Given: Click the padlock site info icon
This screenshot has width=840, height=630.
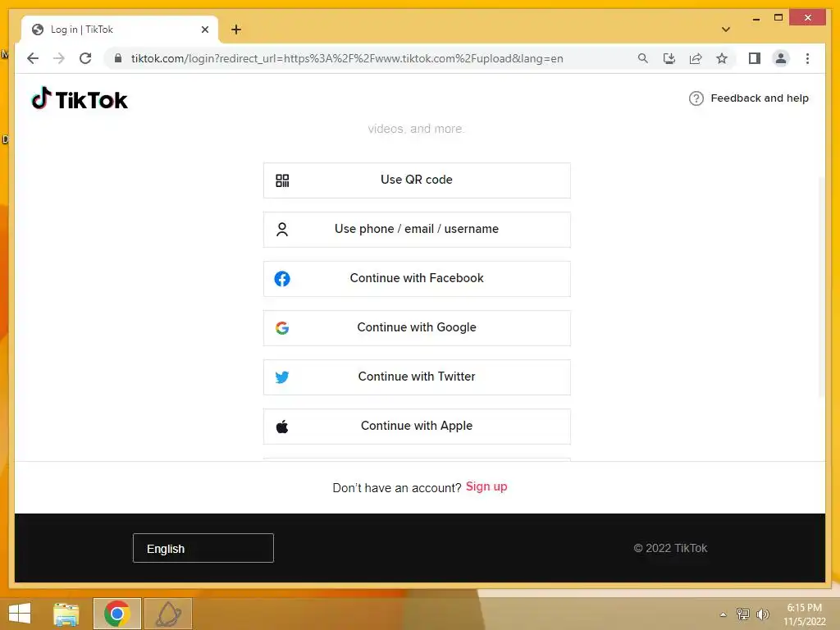Looking at the screenshot, I should pos(118,58).
